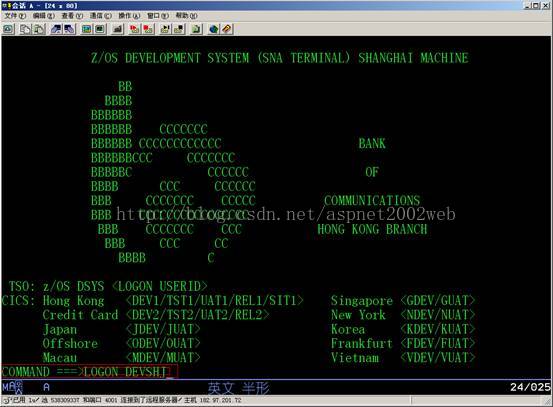
Task: Open the 帮助 (Help) menu
Action: [x=186, y=16]
